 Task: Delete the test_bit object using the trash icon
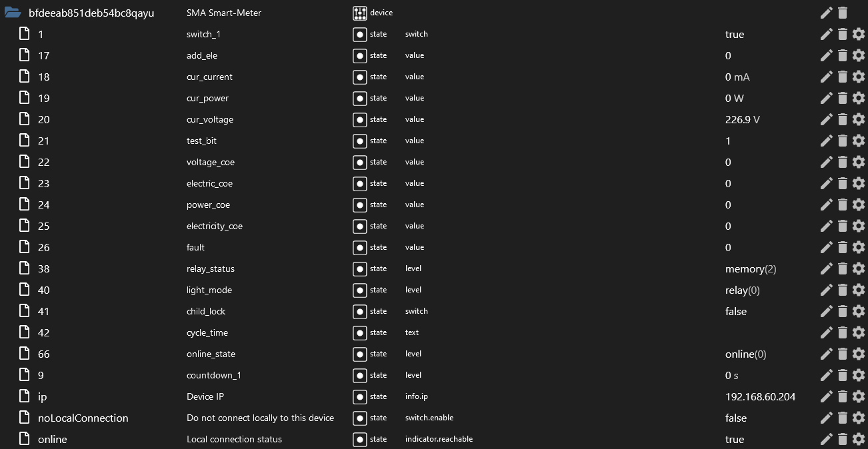point(842,141)
